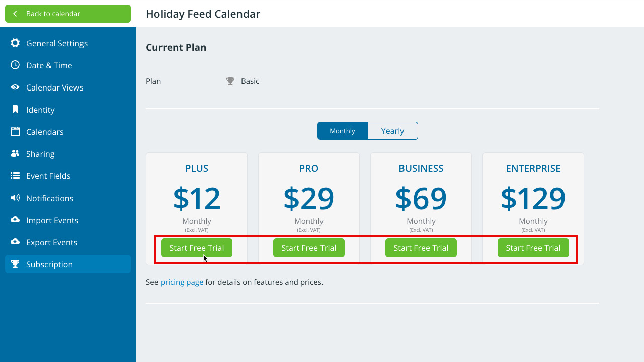Start Free Trial for PLUS plan
The image size is (644, 362).
(x=197, y=248)
